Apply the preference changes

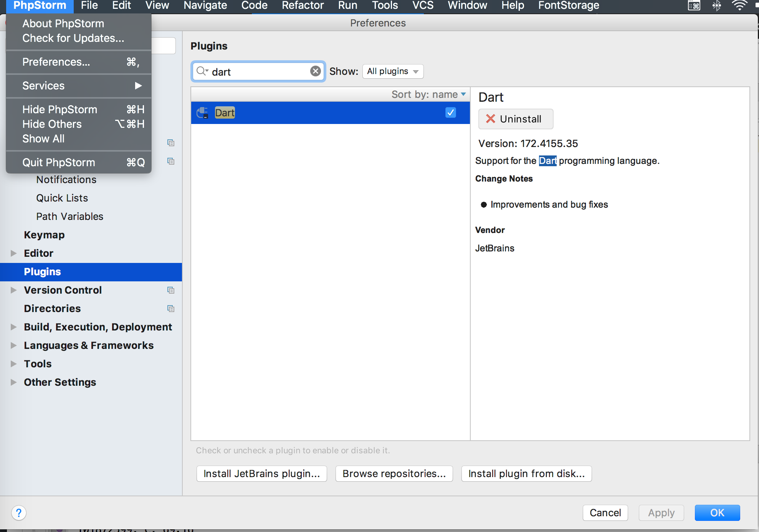(661, 512)
